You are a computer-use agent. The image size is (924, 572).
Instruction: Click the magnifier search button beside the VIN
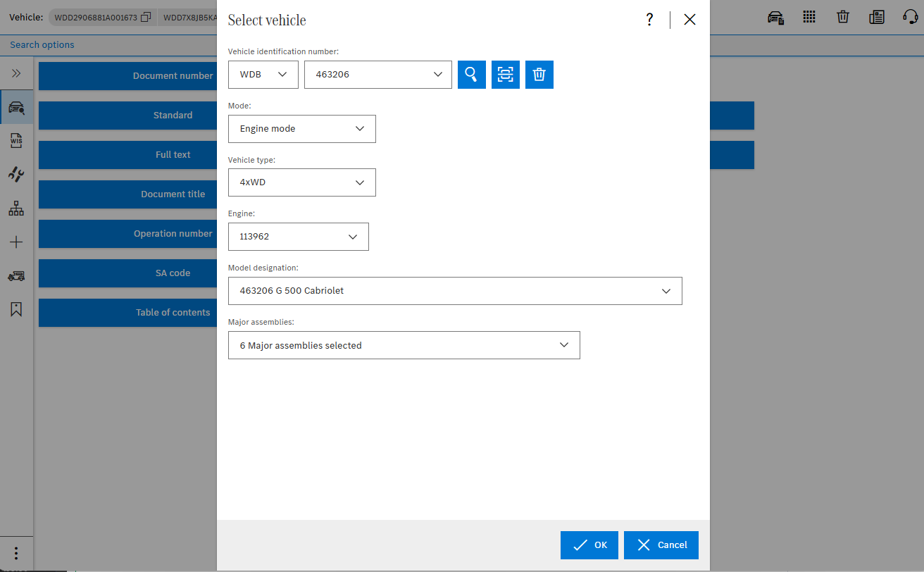point(472,75)
